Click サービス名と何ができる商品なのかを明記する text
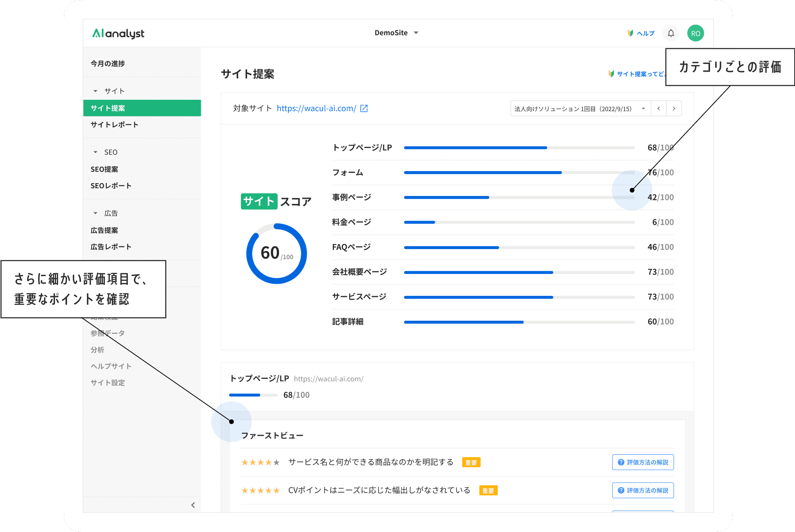The height and width of the screenshot is (532, 795). (x=371, y=462)
